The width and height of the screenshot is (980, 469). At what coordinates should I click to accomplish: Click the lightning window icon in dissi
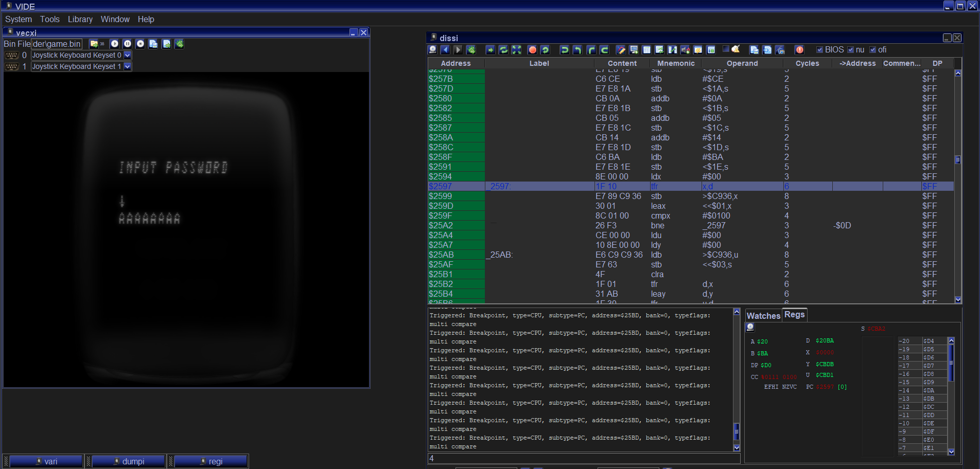(698, 50)
